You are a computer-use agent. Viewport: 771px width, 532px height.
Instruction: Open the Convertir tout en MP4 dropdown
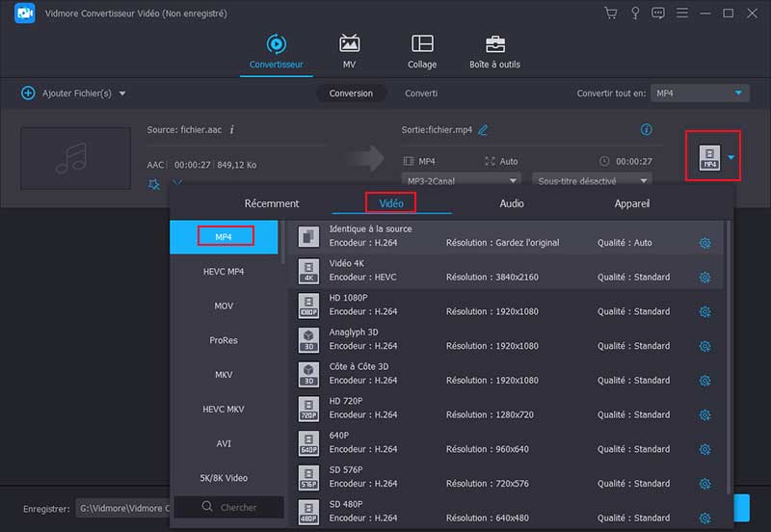[700, 93]
